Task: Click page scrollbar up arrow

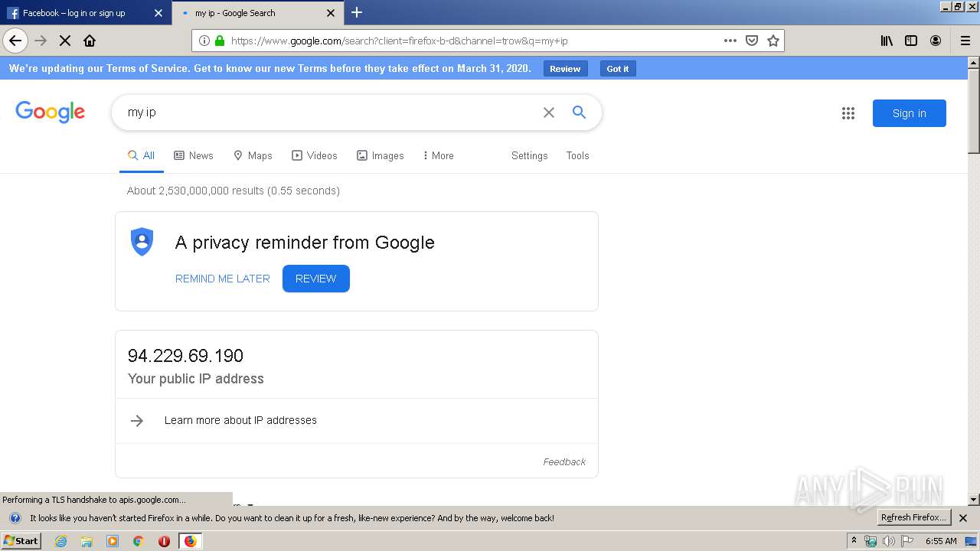Action: (973, 62)
